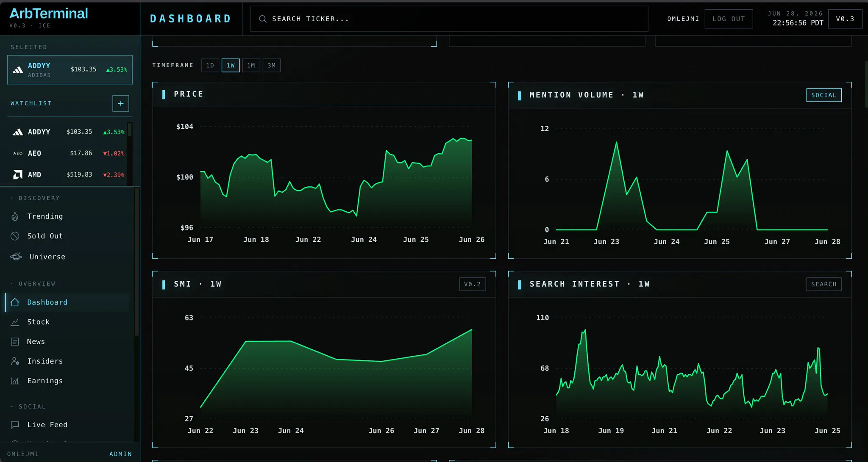Viewport: 868px width, 462px height.
Task: Click the Dashboard home icon
Action: pos(15,302)
